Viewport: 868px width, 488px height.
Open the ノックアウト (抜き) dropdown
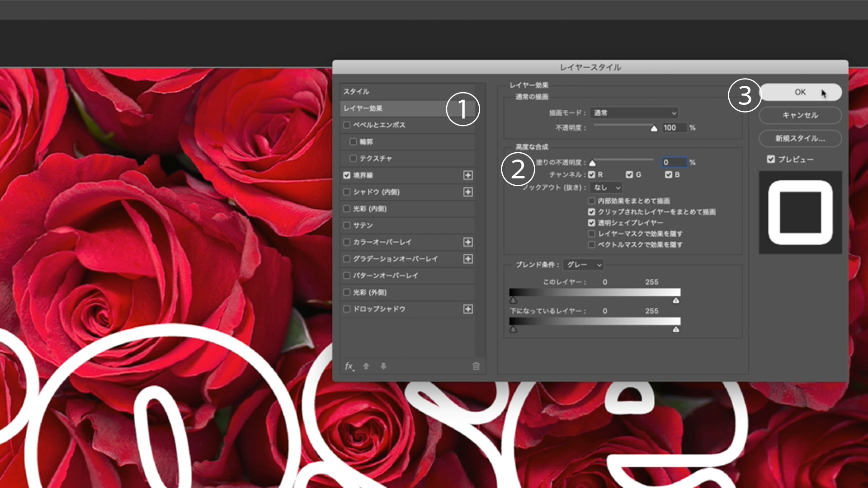coord(606,188)
